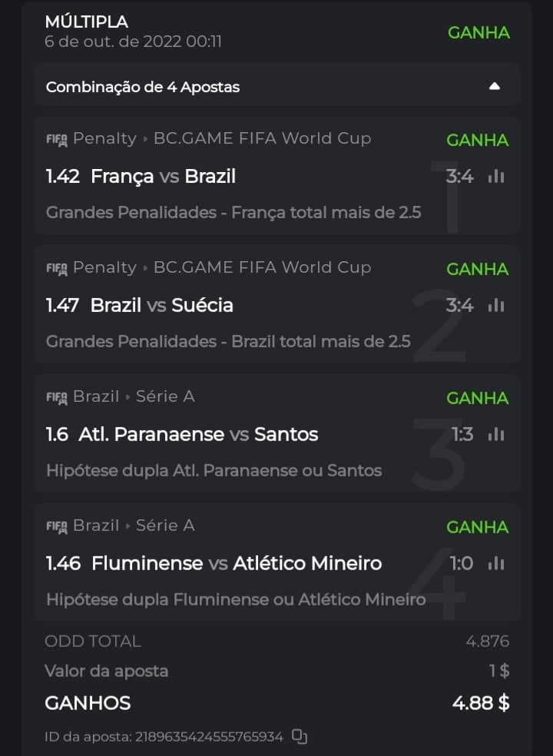Screen dimensions: 553x756
Task: Click the bet ID text
Action: [164, 737]
